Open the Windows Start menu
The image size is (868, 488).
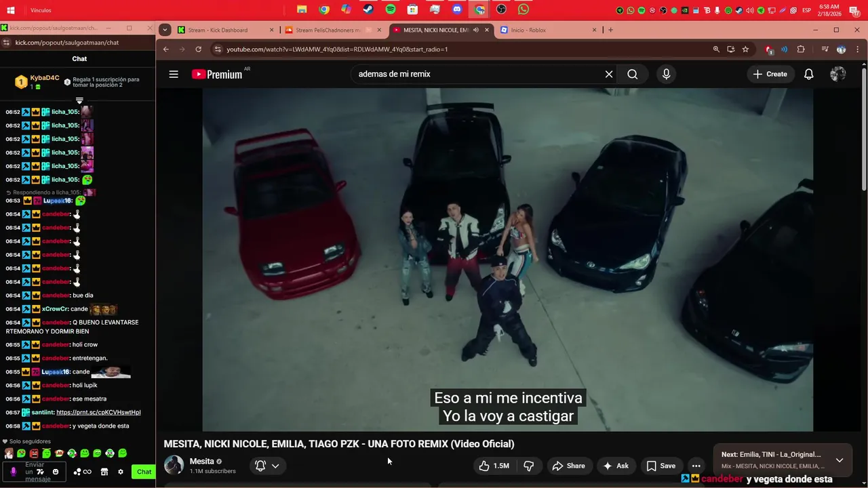click(x=10, y=10)
